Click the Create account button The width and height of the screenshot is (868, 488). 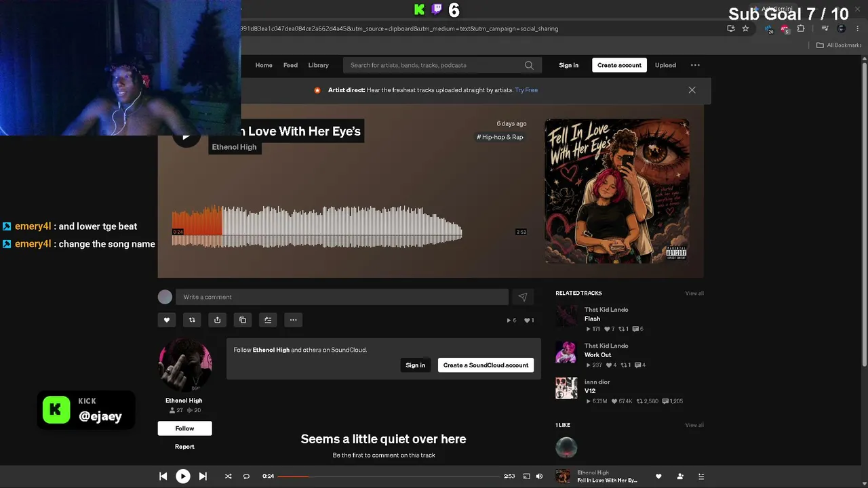click(x=619, y=65)
